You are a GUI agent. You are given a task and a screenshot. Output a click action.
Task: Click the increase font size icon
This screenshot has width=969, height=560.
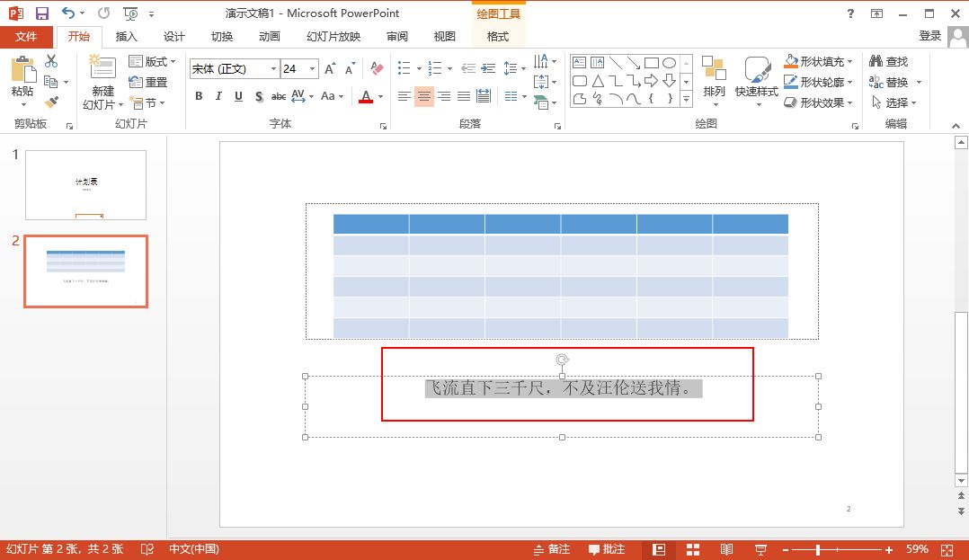coord(330,69)
